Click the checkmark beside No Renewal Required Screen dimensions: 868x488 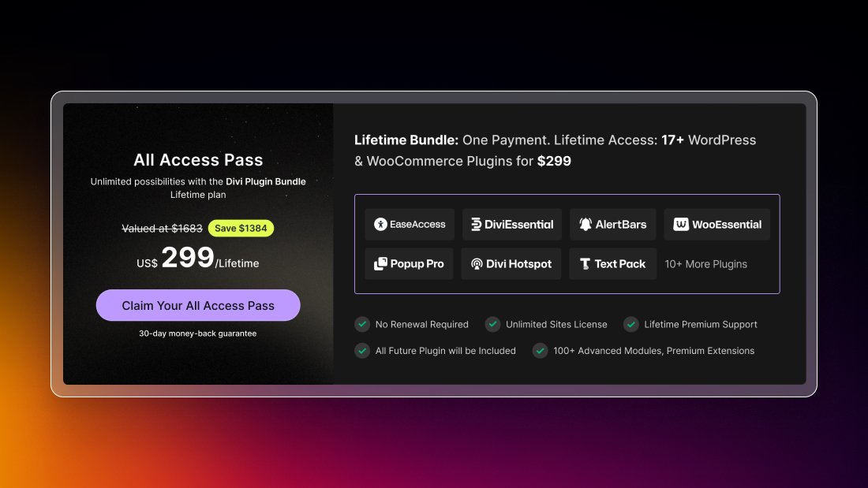[x=362, y=324]
